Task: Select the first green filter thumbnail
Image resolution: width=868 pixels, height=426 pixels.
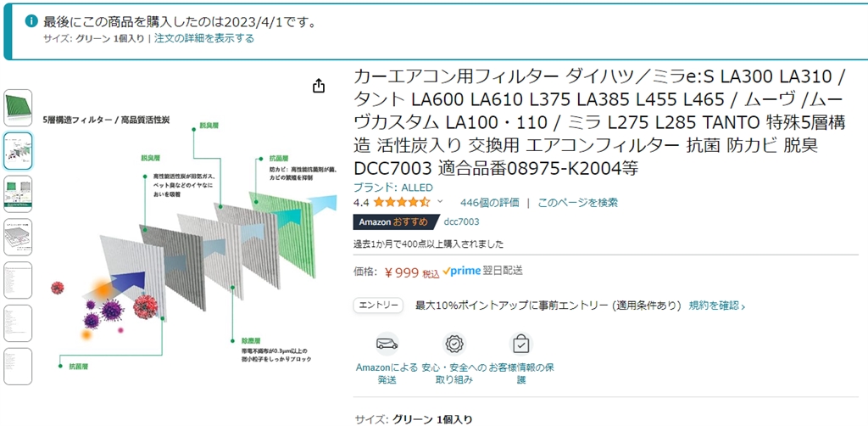Action: [19, 108]
